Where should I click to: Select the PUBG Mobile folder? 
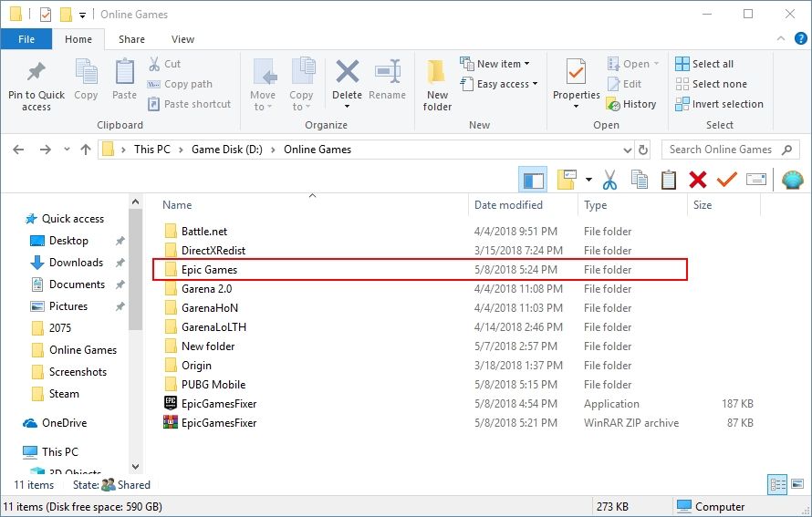tap(213, 385)
